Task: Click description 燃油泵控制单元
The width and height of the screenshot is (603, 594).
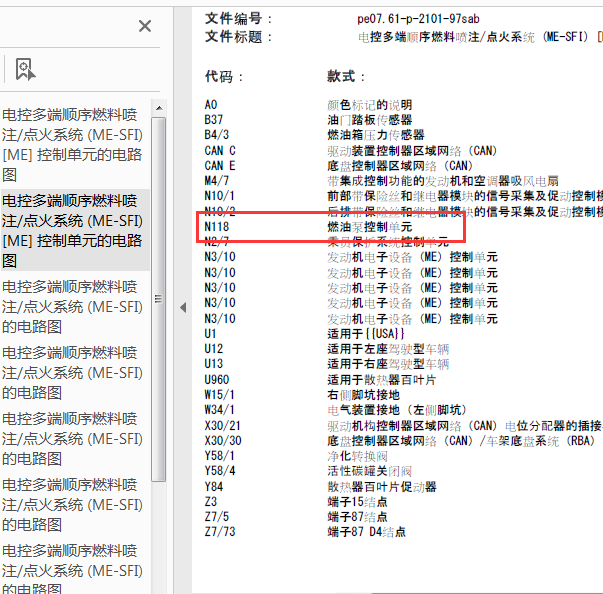Action: (370, 227)
